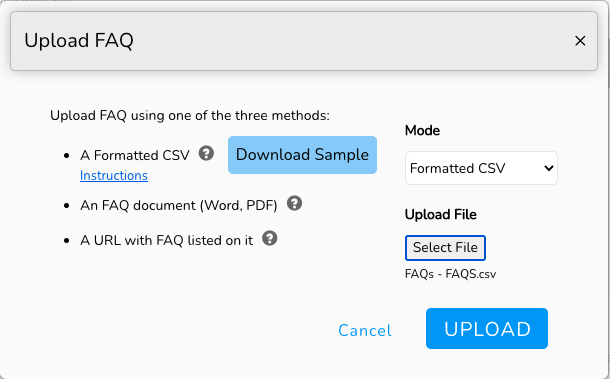Expand the Mode list via its chevron arrow
This screenshot has height=379, width=610.
[549, 168]
